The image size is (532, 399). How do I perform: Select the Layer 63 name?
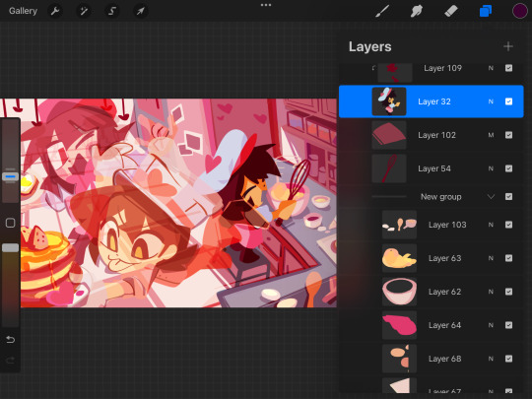[444, 258]
